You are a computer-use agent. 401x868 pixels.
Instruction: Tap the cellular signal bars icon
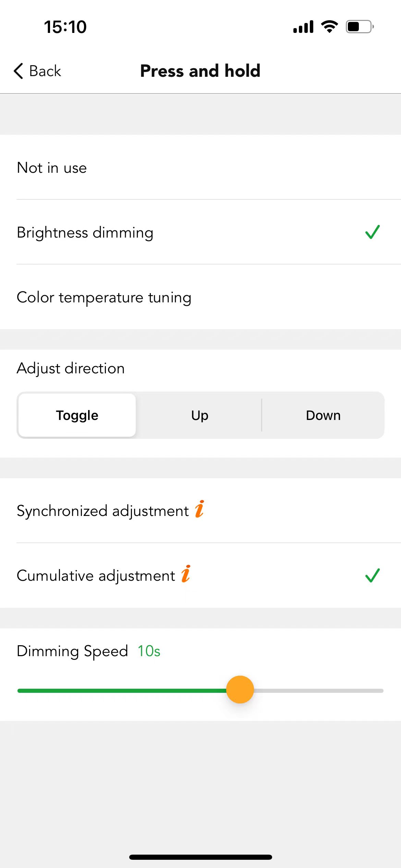click(x=303, y=26)
